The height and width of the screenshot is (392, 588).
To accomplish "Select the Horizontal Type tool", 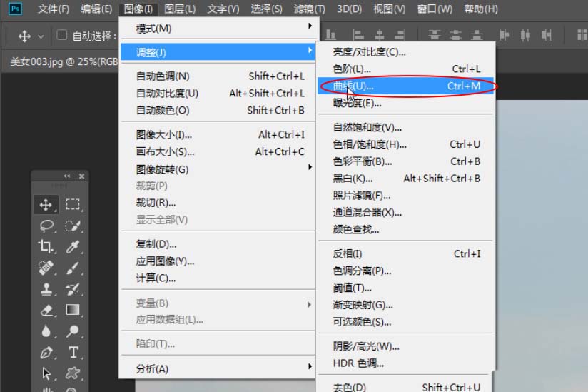I will pos(73,353).
